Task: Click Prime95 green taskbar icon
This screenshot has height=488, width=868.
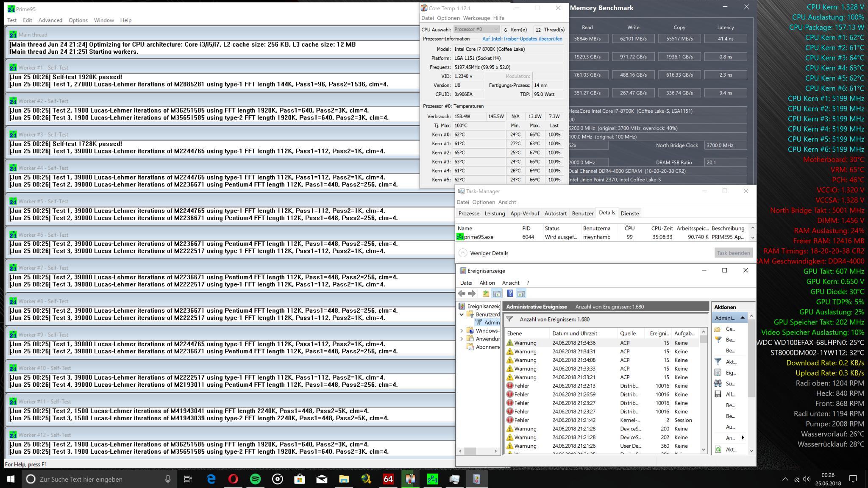Action: tap(432, 479)
